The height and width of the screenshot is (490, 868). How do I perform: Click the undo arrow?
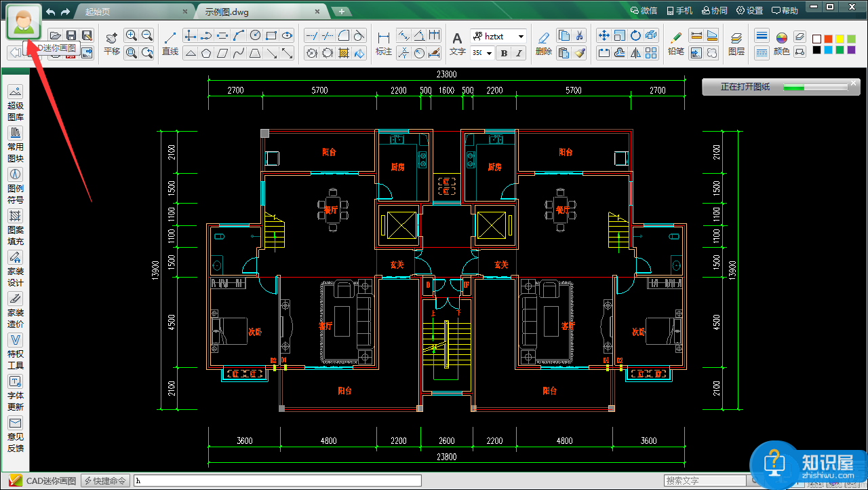[x=51, y=12]
